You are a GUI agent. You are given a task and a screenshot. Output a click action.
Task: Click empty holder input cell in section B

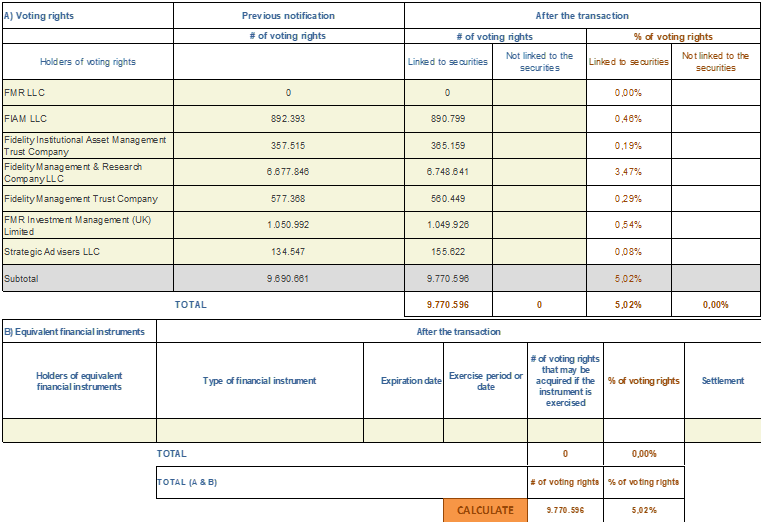coord(79,430)
